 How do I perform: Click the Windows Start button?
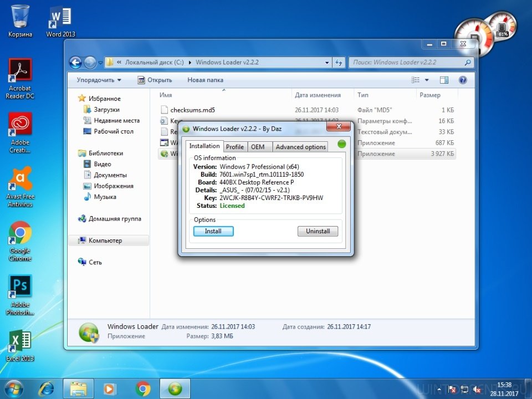tap(13, 388)
